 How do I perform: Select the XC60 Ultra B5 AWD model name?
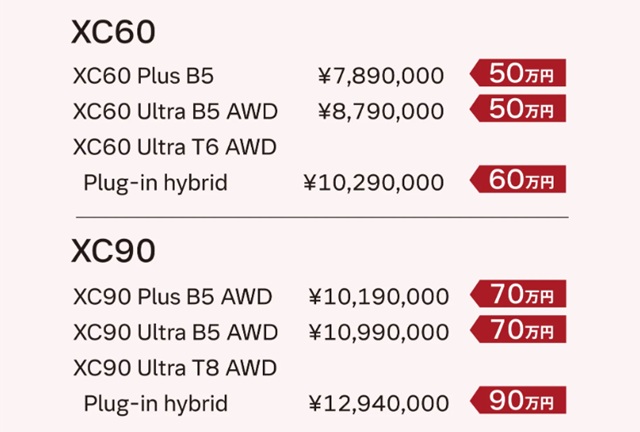click(176, 111)
